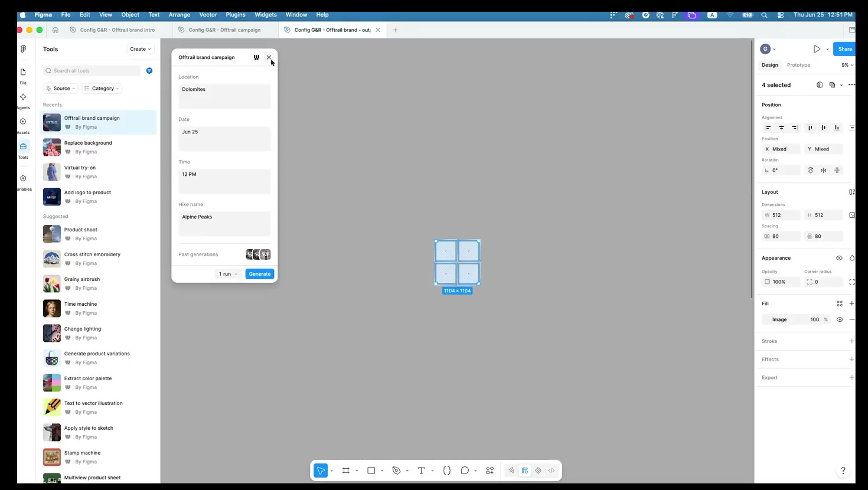Open the Assets panel in left sidebar
This screenshot has height=490, width=868.
(23, 126)
